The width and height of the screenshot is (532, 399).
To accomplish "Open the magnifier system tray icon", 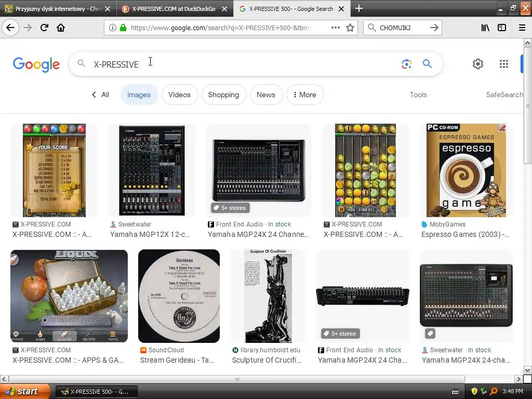I will pos(494,391).
